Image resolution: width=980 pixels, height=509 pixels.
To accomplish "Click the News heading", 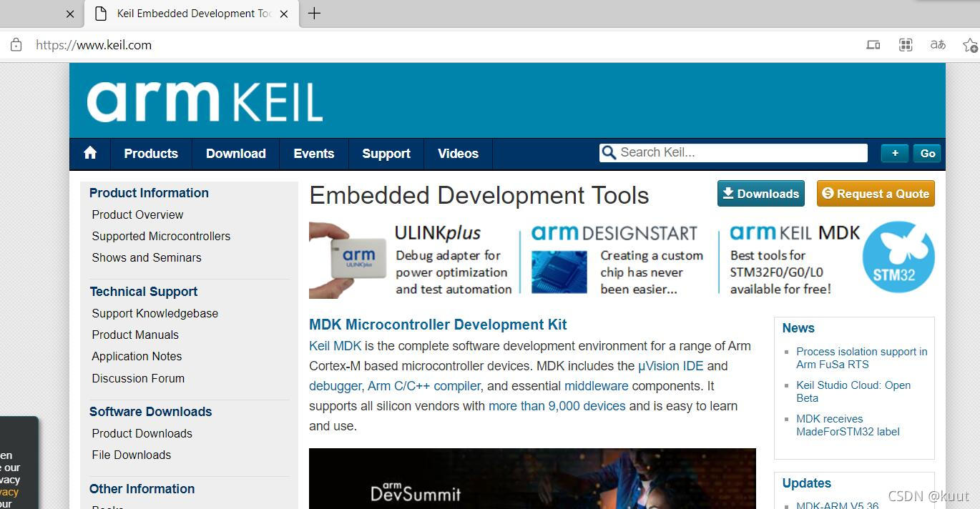I will pos(798,328).
